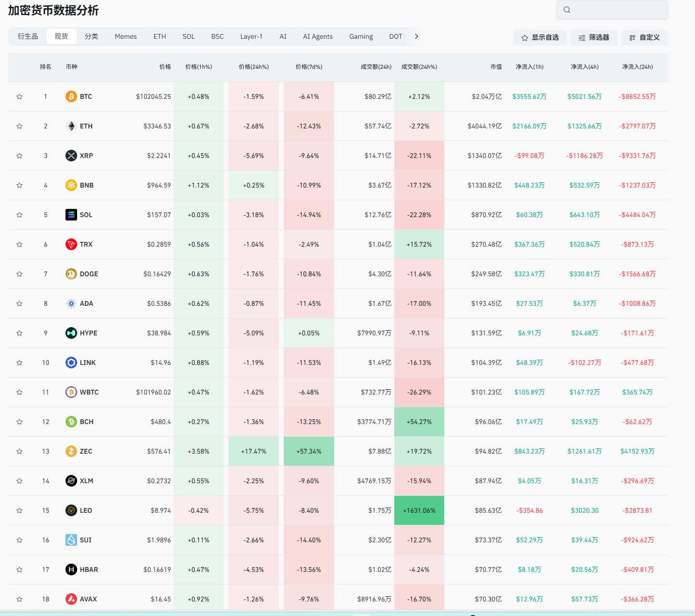Click the DOGE coin icon

pos(71,274)
